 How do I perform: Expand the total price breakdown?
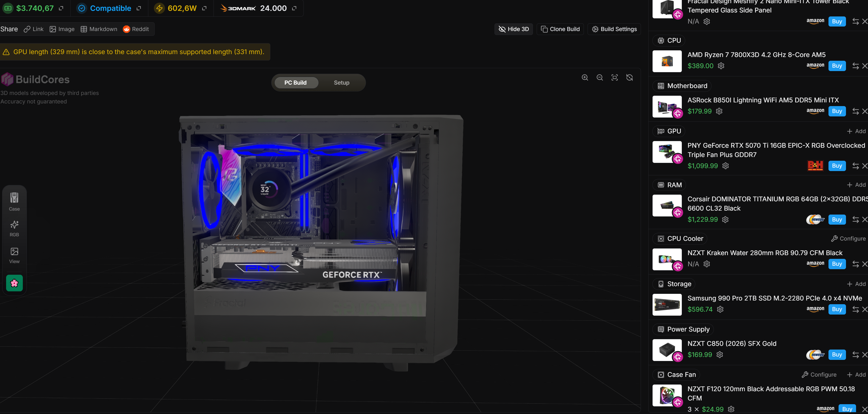click(x=61, y=8)
